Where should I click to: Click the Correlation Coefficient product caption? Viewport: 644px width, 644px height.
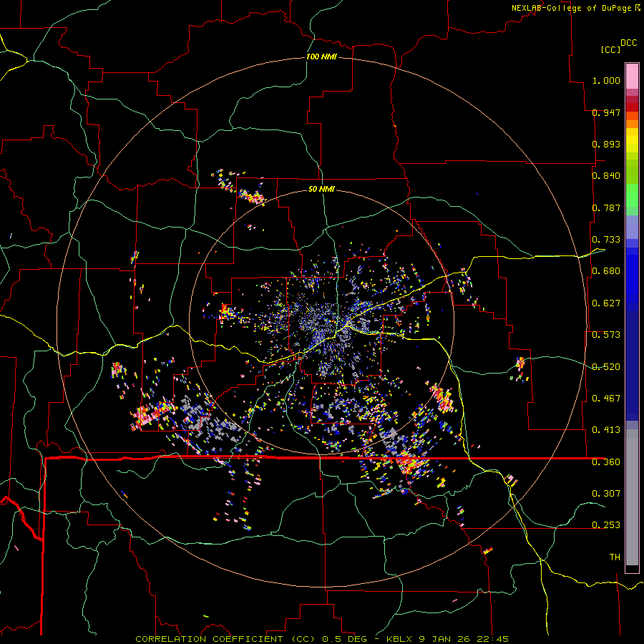322,639
